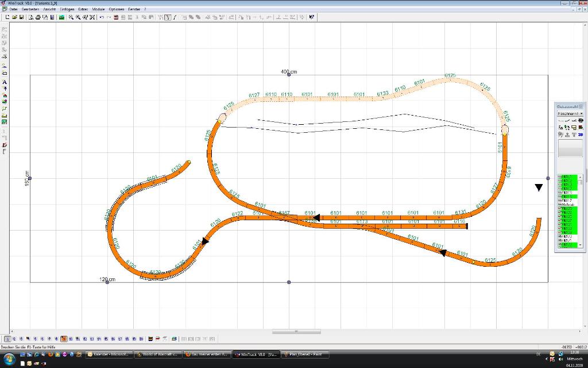Launch Internet Explorer from quick launch
The width and height of the screenshot is (588, 368).
36,354
